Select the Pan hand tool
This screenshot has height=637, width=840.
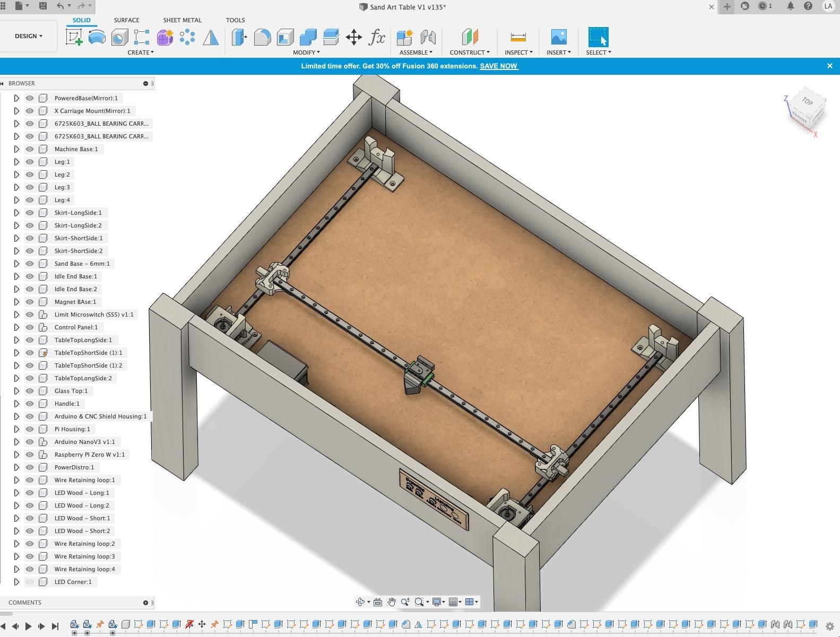(x=392, y=601)
